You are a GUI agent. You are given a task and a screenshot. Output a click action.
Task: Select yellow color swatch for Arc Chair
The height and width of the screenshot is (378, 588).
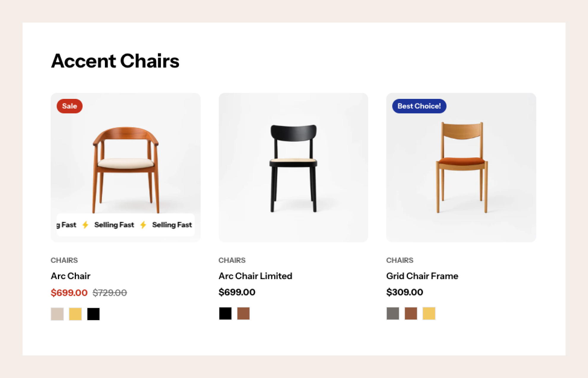tap(75, 314)
